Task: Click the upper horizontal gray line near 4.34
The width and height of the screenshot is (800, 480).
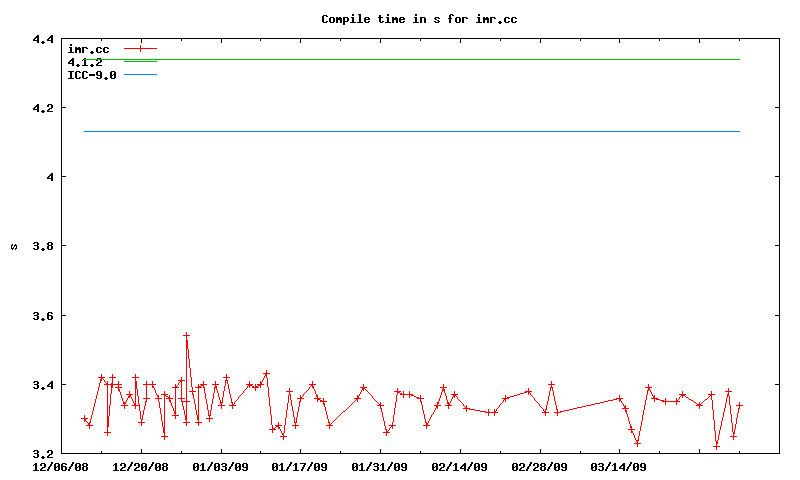Action: coord(450,60)
